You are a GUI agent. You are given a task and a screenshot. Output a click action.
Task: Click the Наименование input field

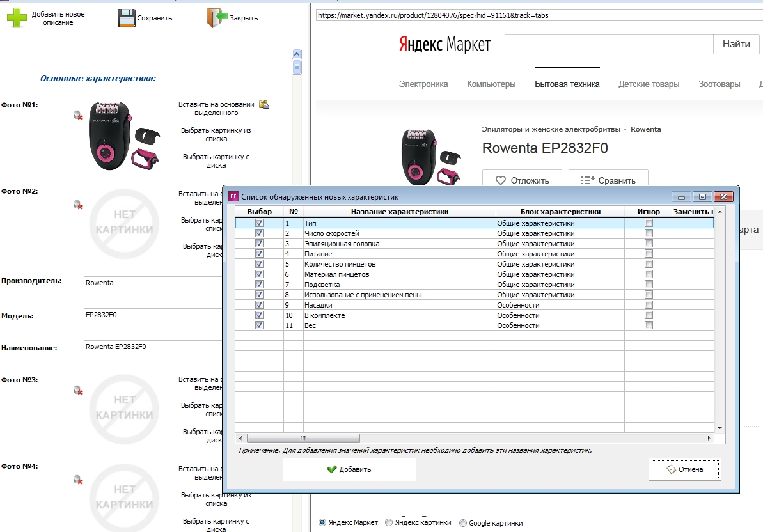[x=153, y=353]
